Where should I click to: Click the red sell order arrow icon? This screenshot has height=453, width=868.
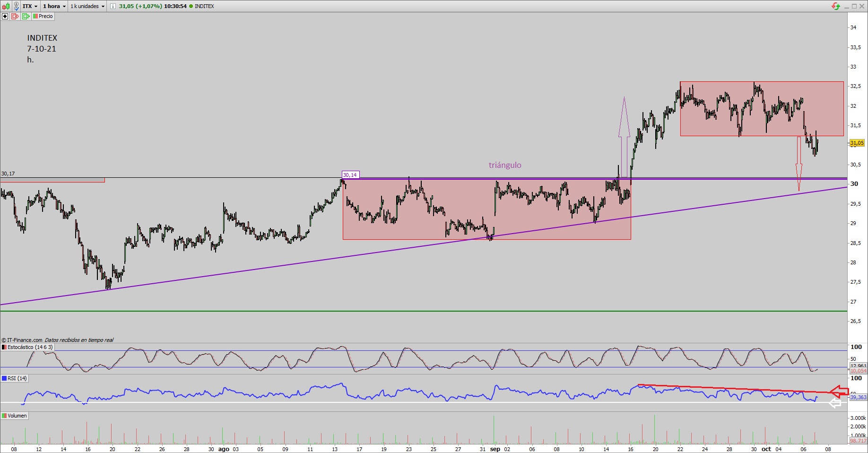15,16
